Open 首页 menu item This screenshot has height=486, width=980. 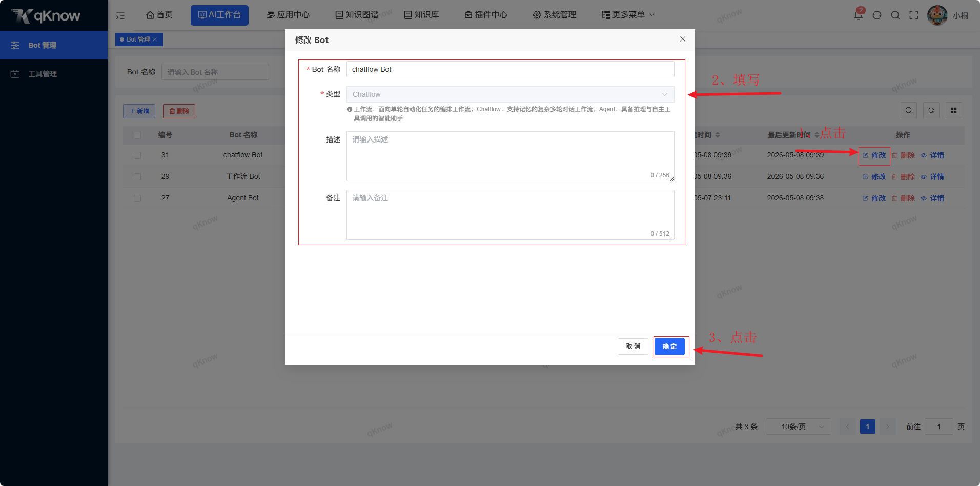pyautogui.click(x=159, y=15)
